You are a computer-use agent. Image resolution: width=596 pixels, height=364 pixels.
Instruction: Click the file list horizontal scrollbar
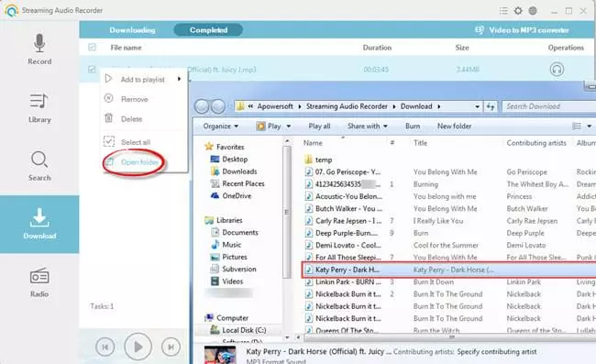pyautogui.click(x=451, y=337)
